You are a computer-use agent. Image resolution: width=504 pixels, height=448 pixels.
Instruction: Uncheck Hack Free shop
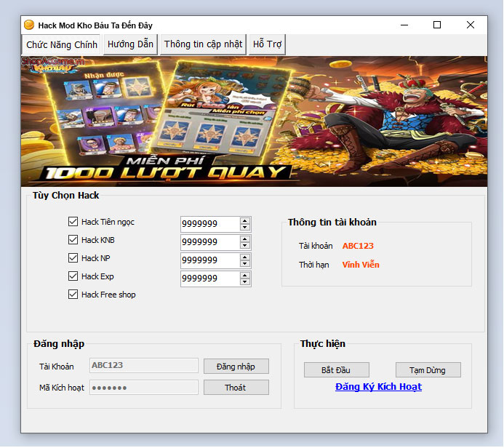(x=73, y=295)
